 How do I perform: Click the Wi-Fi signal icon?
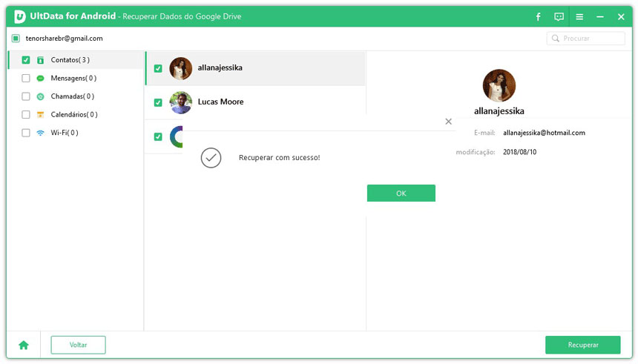[40, 133]
